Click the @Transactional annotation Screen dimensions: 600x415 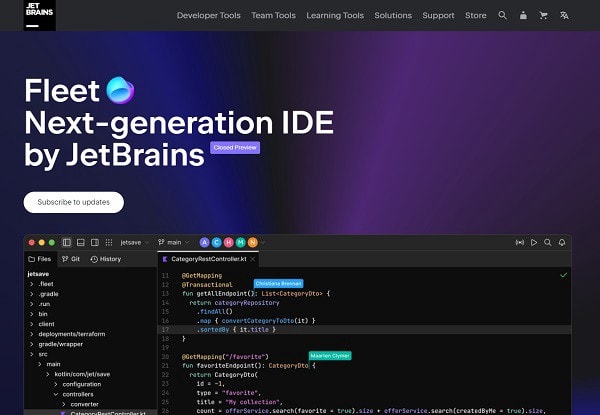[x=207, y=285]
